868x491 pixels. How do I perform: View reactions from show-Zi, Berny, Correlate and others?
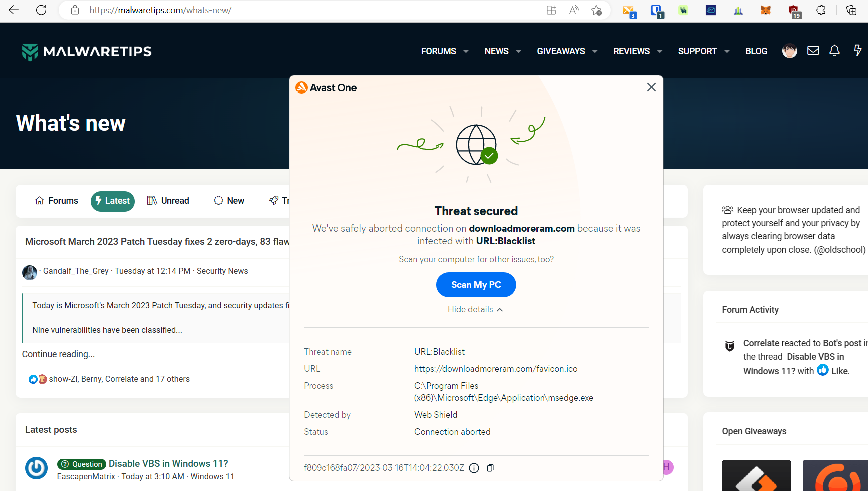tap(119, 379)
